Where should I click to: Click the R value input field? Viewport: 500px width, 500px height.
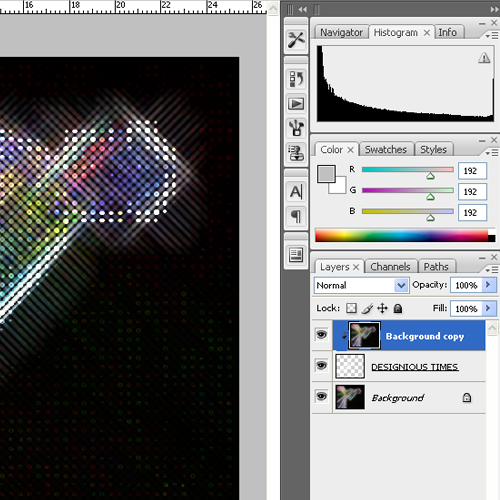click(x=472, y=171)
